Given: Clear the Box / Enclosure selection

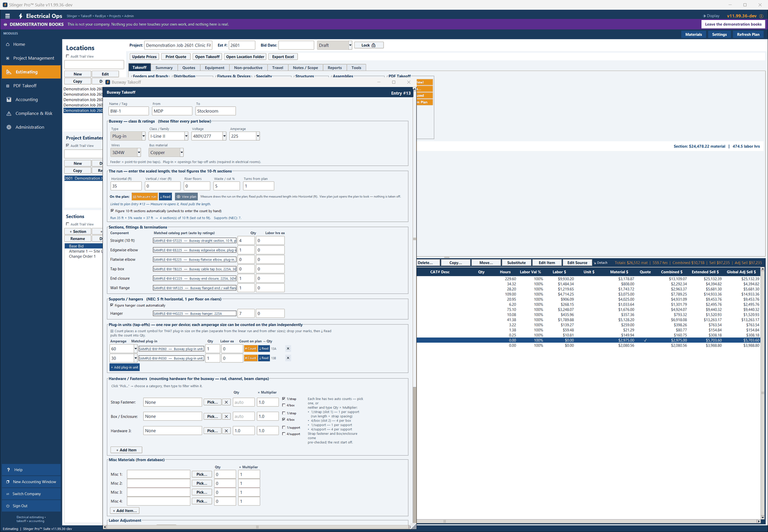Looking at the screenshot, I should [226, 417].
